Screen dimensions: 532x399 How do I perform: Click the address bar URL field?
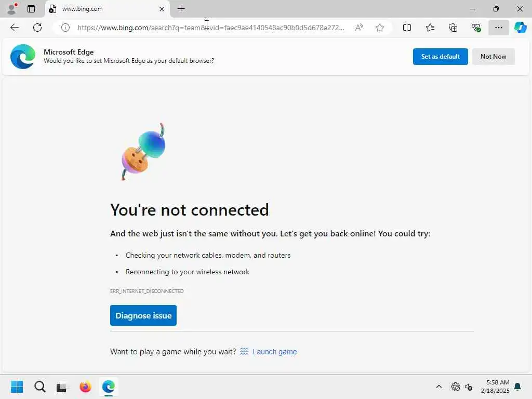(210, 28)
